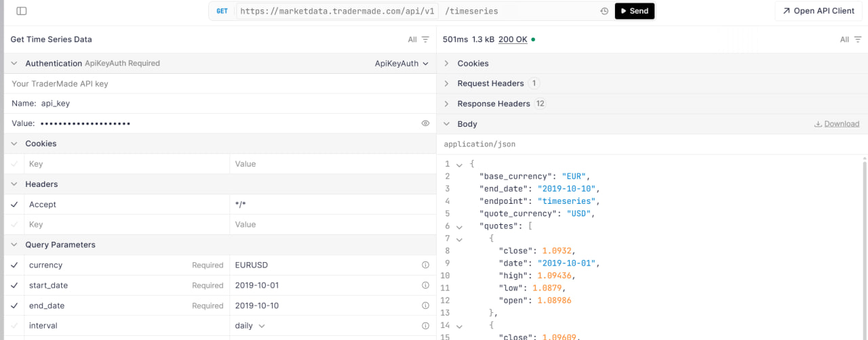Download the response body
The image size is (868, 340).
click(837, 124)
